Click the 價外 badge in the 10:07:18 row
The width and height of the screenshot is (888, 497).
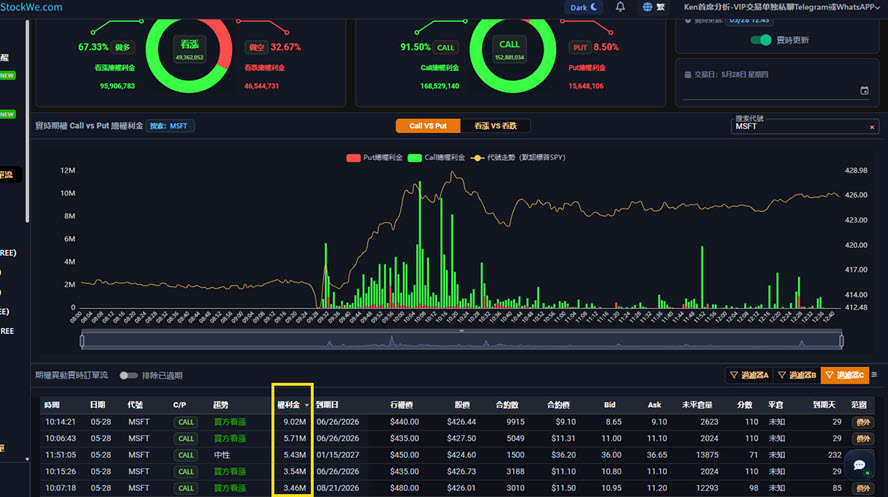[863, 488]
